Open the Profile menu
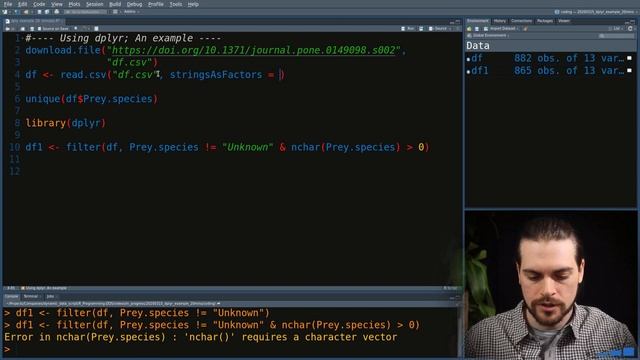The width and height of the screenshot is (640, 360). click(156, 4)
